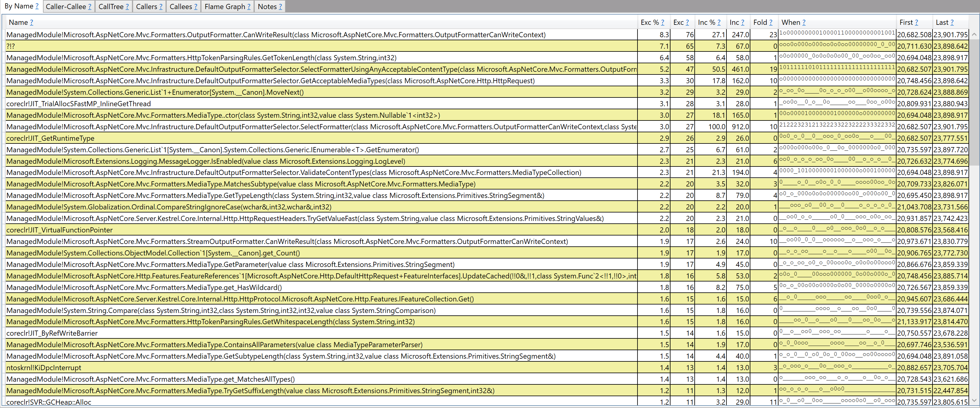Image resolution: width=980 pixels, height=408 pixels.
Task: Sort by the Last column header
Action: 943,22
